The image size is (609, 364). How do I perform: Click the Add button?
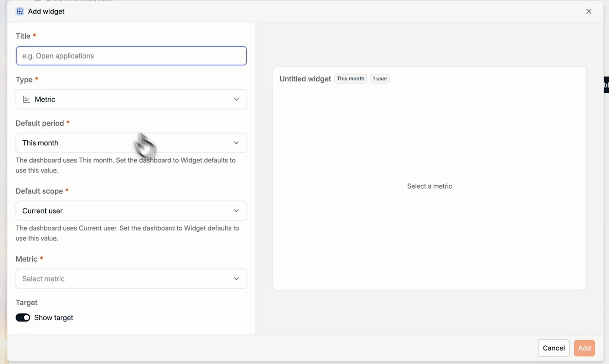pos(584,348)
